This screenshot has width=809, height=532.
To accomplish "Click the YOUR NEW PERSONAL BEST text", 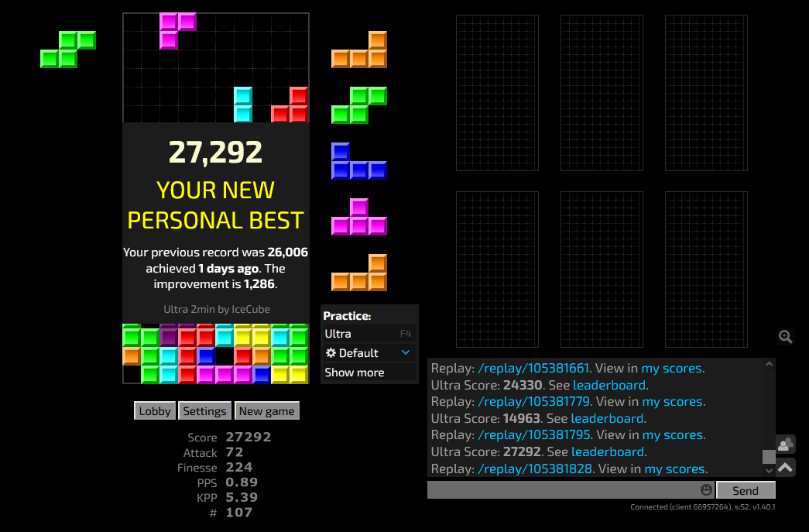I will [216, 205].
